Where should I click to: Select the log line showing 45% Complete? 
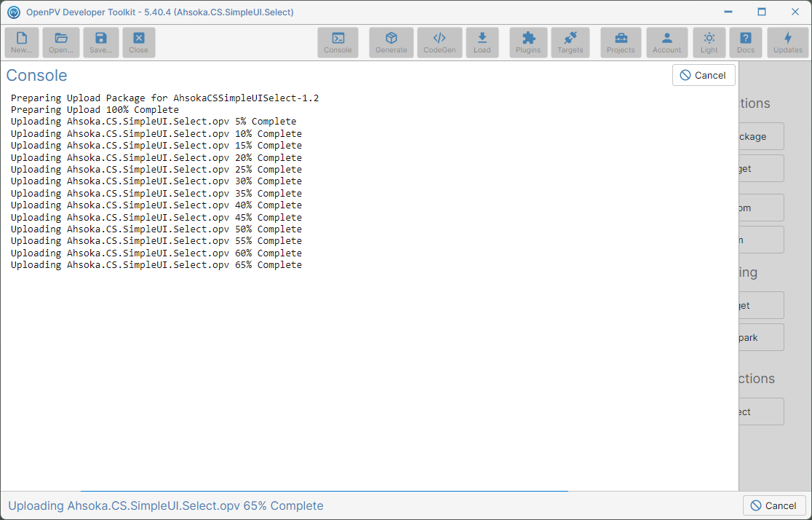point(156,217)
